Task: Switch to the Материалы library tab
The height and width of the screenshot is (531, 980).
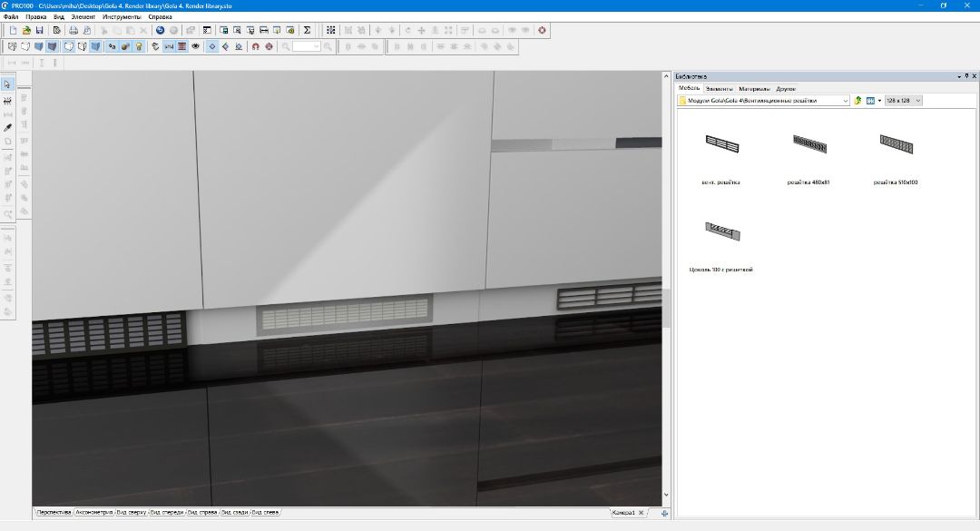Action: pos(753,89)
